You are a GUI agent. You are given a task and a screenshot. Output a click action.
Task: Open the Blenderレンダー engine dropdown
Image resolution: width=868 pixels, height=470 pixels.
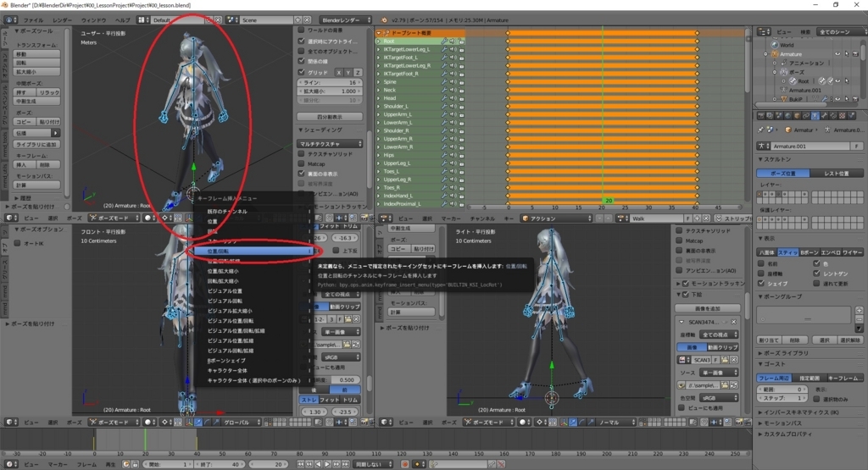pos(346,20)
